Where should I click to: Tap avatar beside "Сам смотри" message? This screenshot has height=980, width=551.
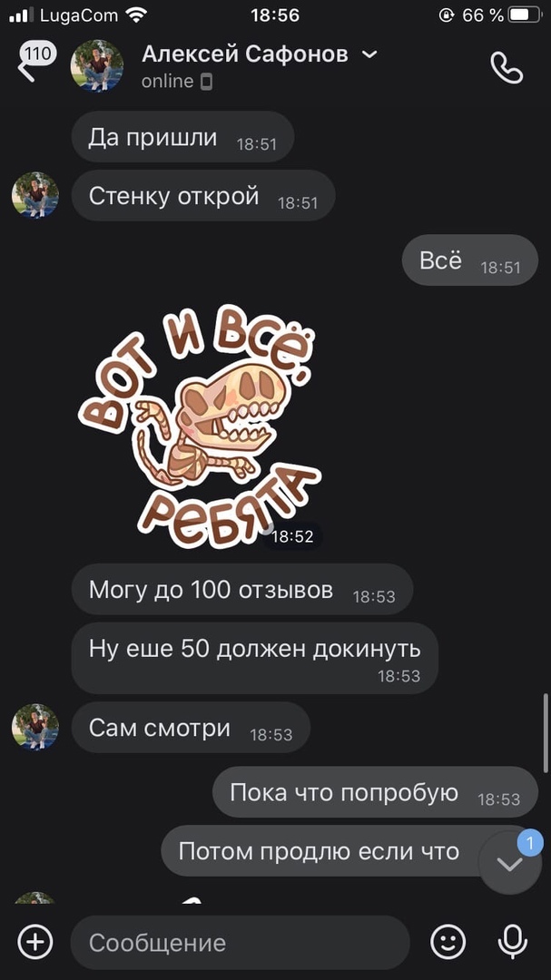(x=35, y=727)
